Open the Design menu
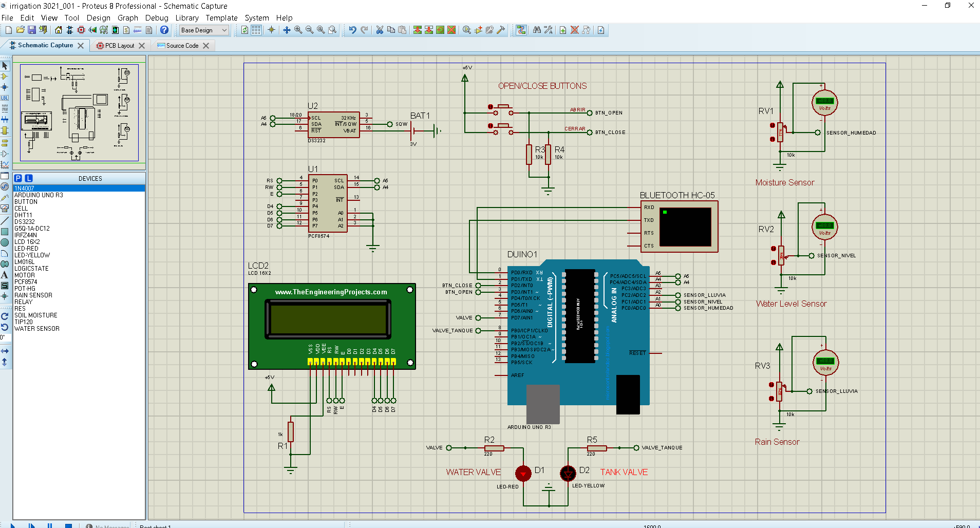980x528 pixels. pyautogui.click(x=98, y=18)
